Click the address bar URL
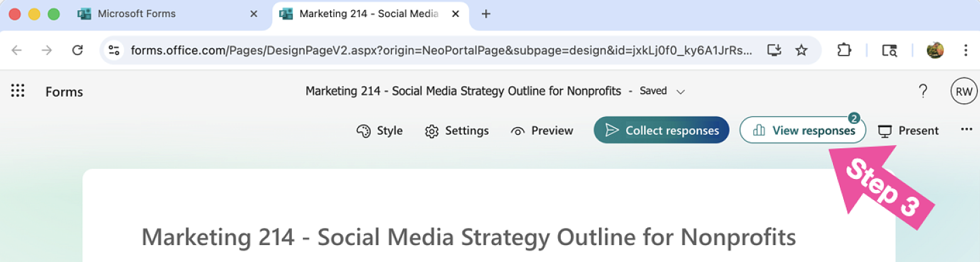 (x=442, y=50)
